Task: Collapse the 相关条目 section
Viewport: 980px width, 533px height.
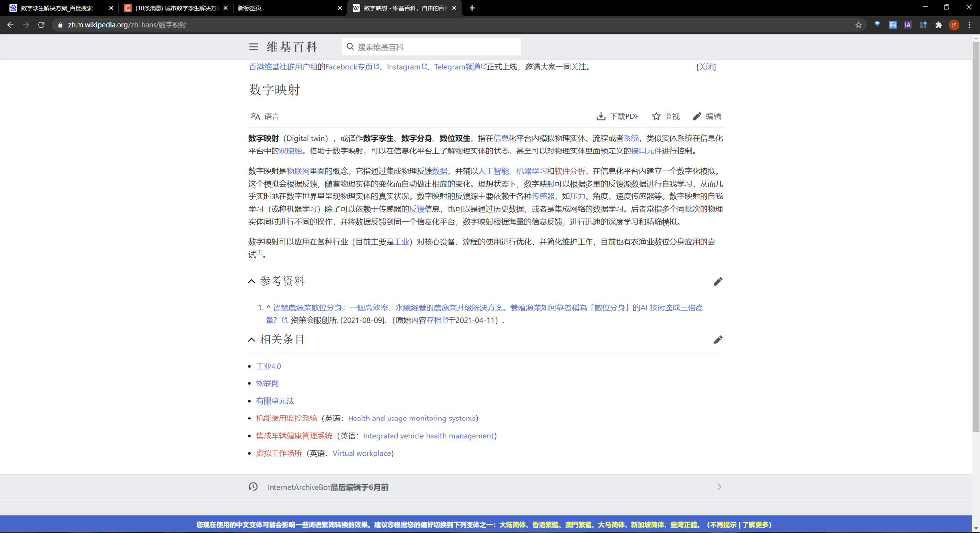Action: 252,340
